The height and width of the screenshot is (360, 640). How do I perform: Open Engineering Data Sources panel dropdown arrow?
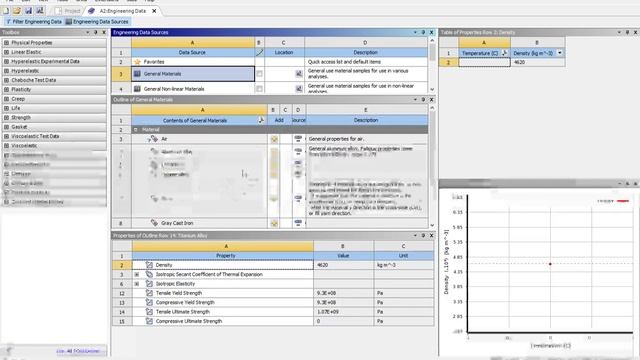(415, 32)
